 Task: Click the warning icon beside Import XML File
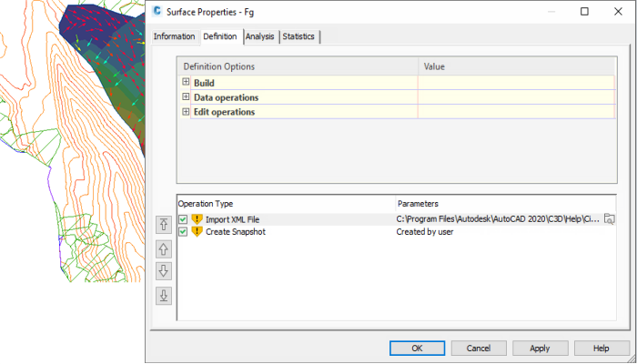(197, 219)
